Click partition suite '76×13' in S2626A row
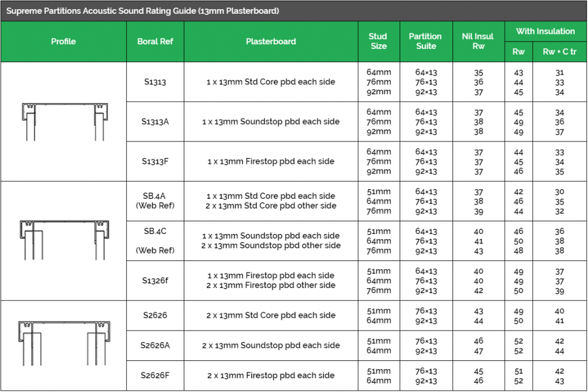The width and height of the screenshot is (588, 392). (426, 341)
